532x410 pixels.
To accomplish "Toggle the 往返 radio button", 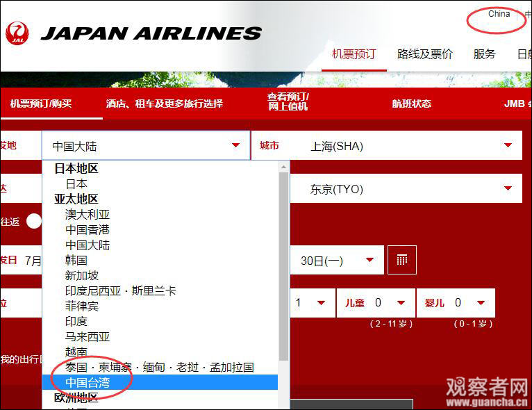I will click(34, 221).
